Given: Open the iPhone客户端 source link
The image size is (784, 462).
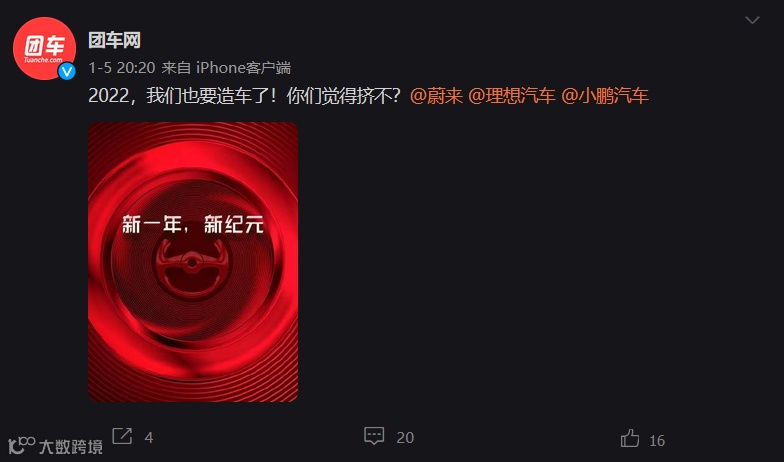Looking at the screenshot, I should [243, 68].
